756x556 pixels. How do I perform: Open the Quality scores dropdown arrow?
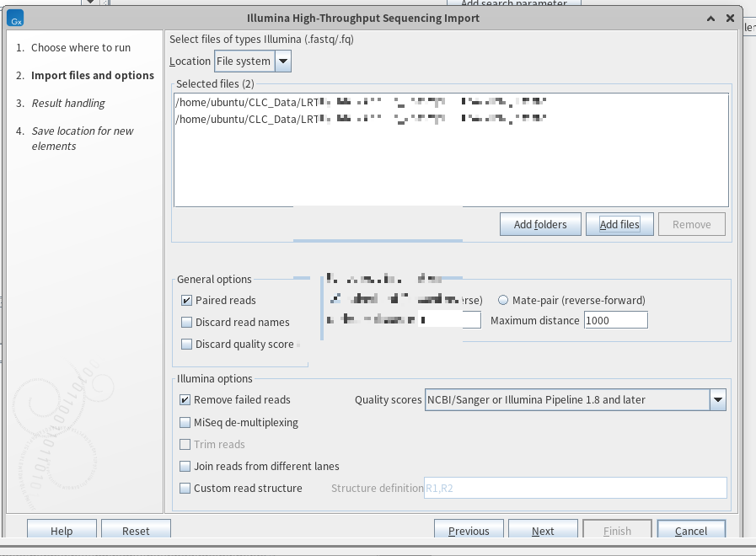(718, 400)
